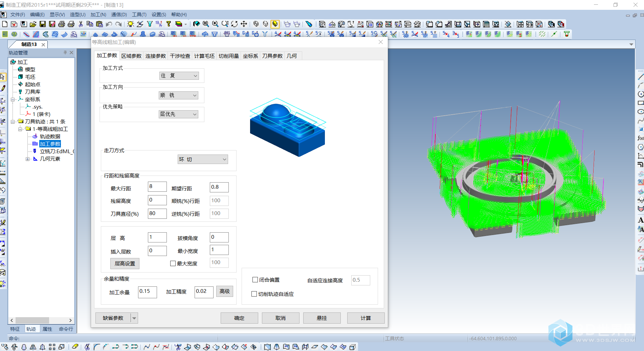Viewport: 644px width, 351px height.
Task: Click the 高级 button
Action: click(x=225, y=291)
